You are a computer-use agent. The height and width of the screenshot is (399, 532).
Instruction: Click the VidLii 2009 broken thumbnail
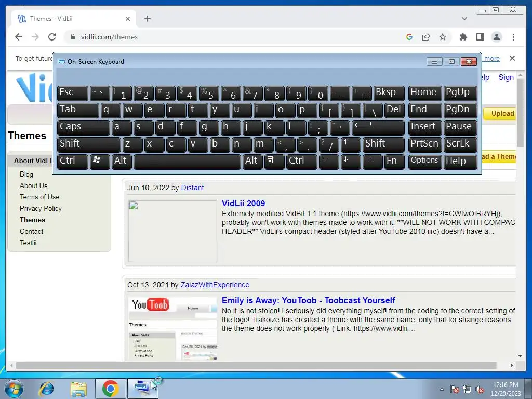pos(172,231)
